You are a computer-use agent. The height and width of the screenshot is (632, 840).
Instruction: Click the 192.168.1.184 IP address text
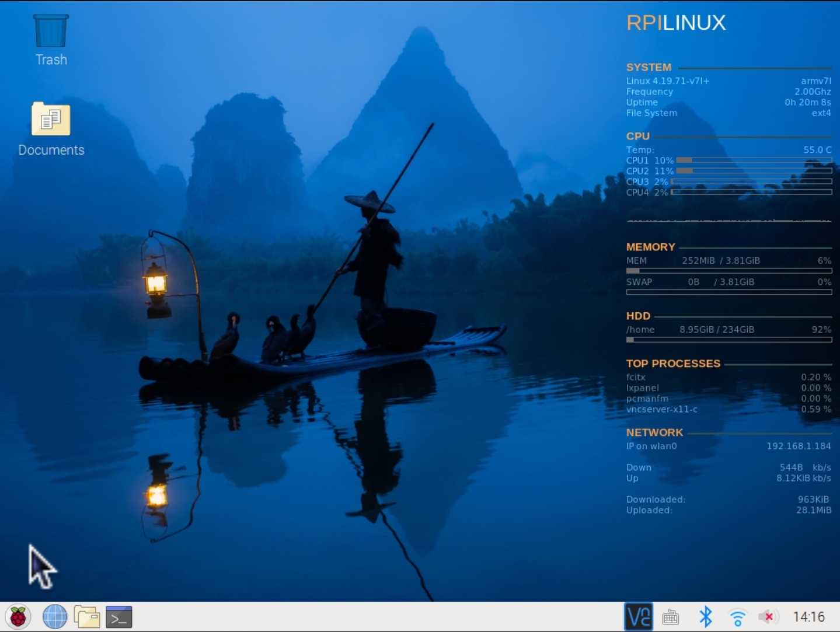point(799,446)
